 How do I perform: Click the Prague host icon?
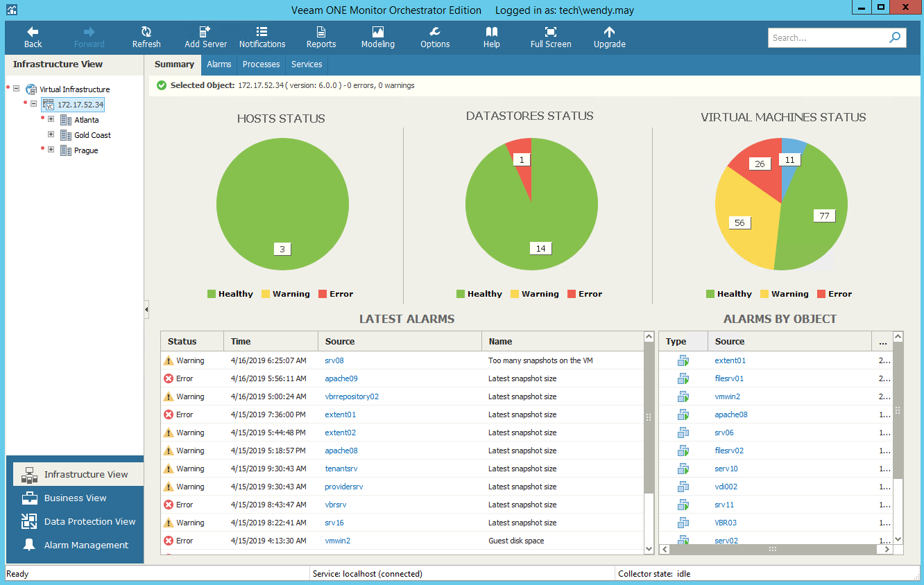[x=66, y=150]
